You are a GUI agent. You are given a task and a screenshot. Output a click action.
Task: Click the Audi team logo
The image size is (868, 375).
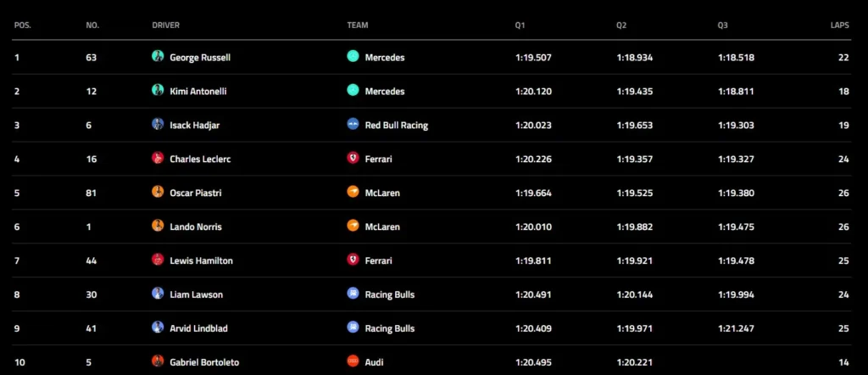tap(353, 362)
